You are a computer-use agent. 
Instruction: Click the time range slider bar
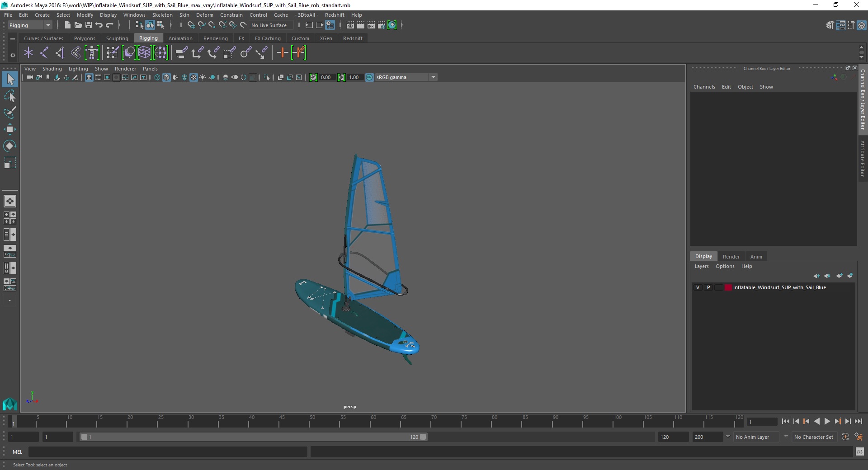point(253,437)
